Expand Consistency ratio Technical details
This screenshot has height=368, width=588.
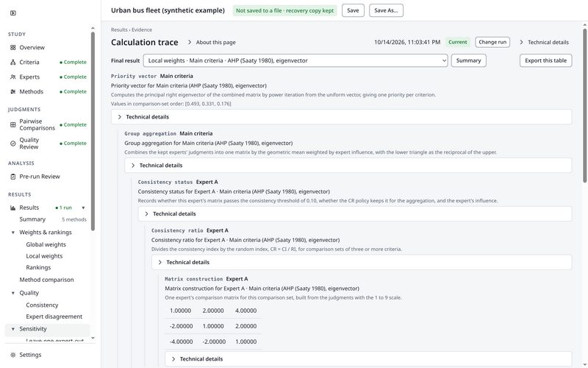pyautogui.click(x=362, y=263)
